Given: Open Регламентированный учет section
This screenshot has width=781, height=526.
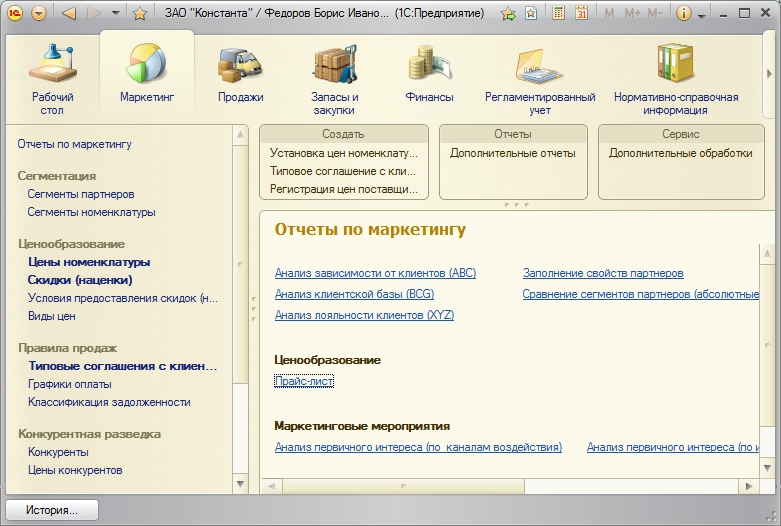Looking at the screenshot, I should (540, 79).
